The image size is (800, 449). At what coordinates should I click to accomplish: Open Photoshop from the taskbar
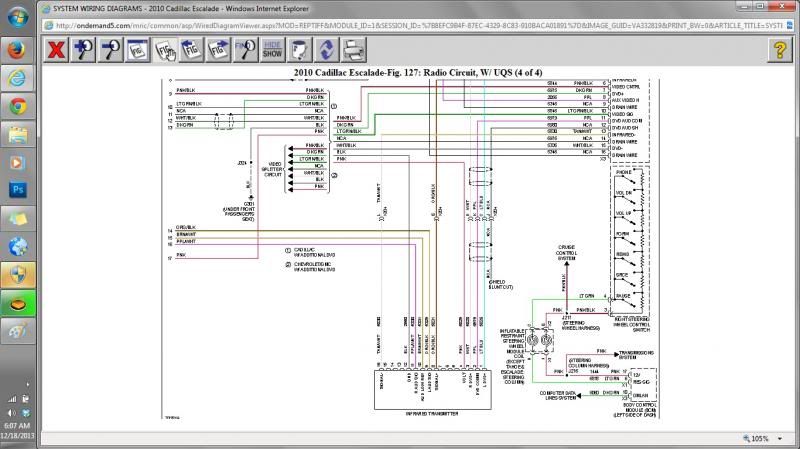click(17, 190)
